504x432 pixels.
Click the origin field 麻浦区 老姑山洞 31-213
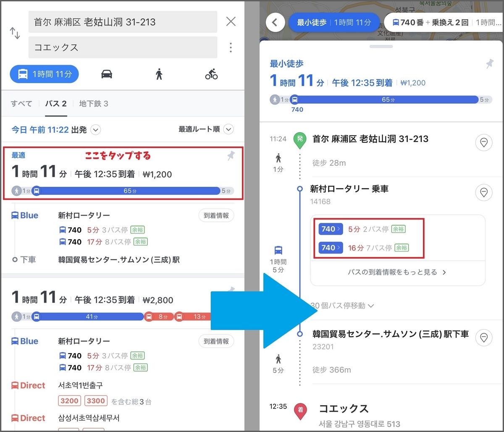(x=123, y=22)
